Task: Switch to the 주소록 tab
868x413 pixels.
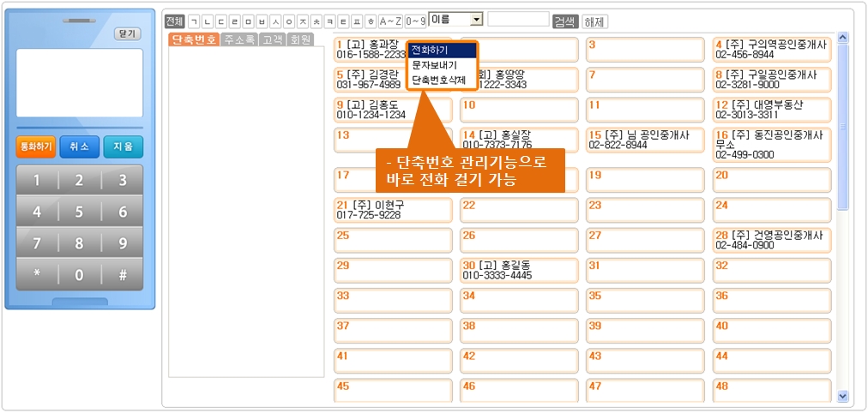Action: pyautogui.click(x=238, y=39)
